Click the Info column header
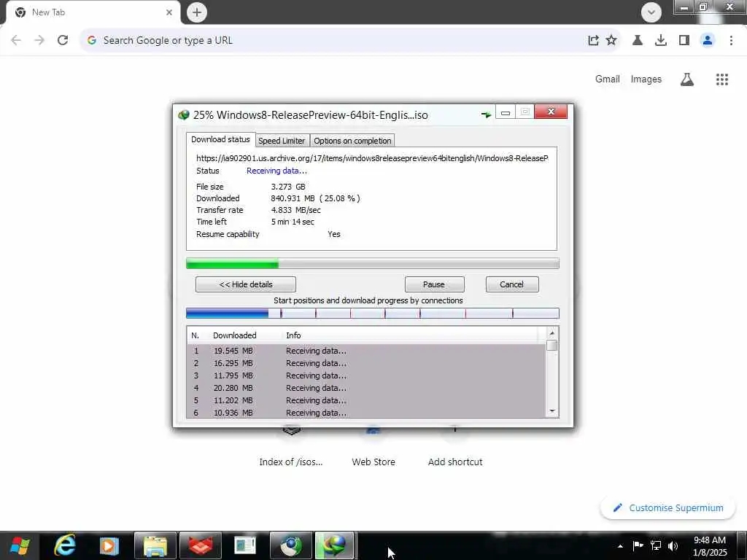This screenshot has width=747, height=560. point(293,335)
